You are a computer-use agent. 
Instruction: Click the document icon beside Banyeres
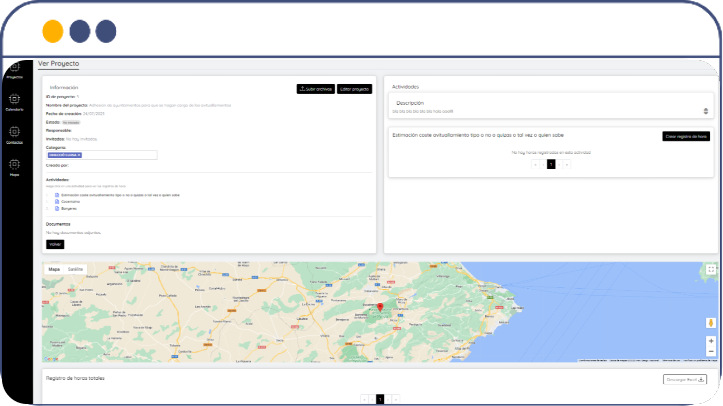click(x=57, y=209)
